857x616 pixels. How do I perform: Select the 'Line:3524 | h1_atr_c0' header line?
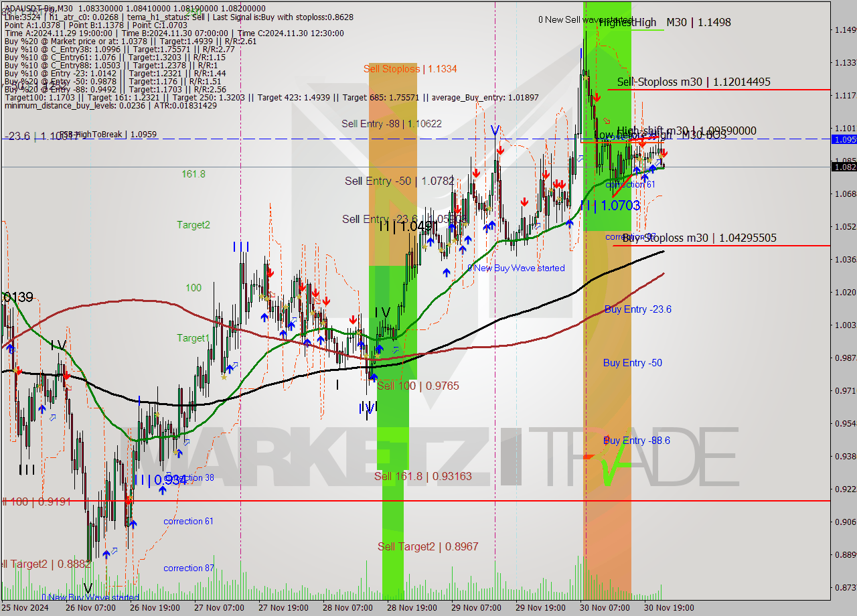tap(179, 17)
